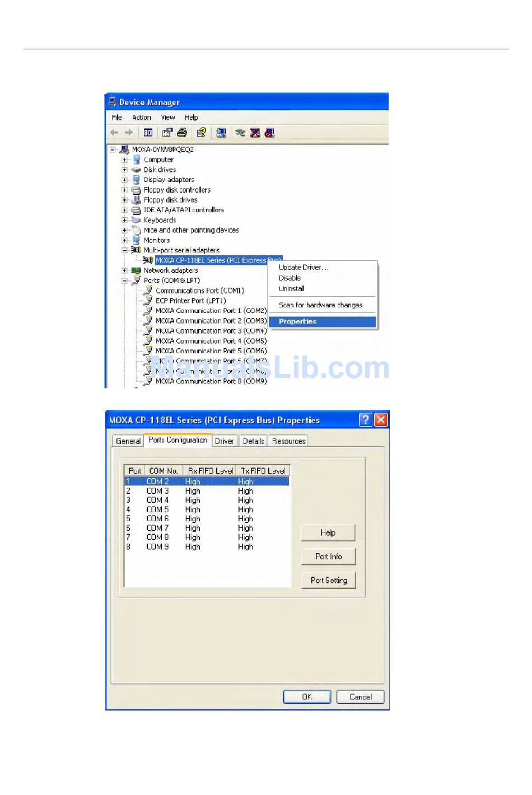Click the Help question-mark toolbar icon
The height and width of the screenshot is (795, 532).
point(201,133)
